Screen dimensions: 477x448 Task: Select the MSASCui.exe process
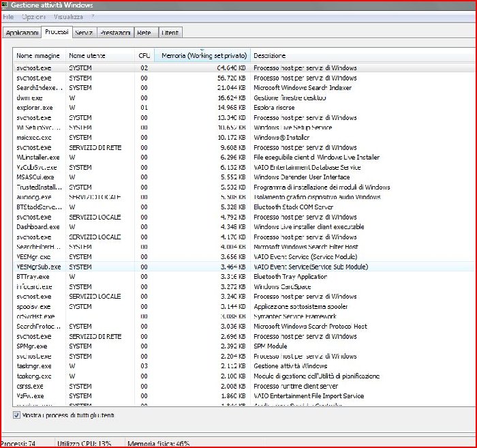[244, 177]
